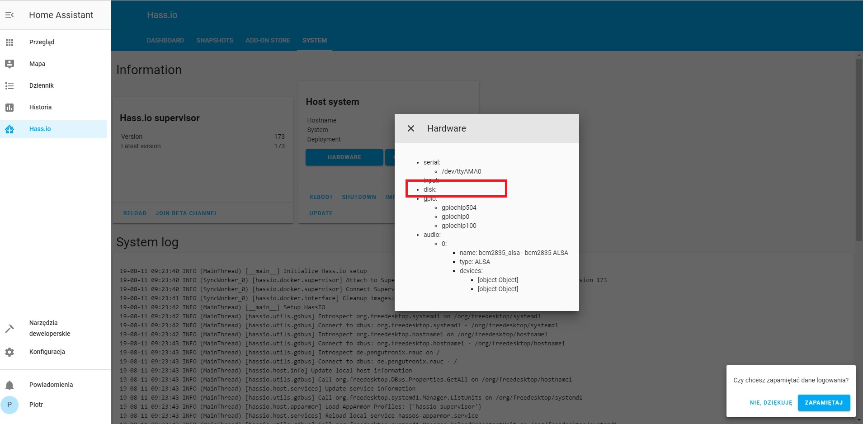Click gpiochip100 entry
Image resolution: width=868 pixels, height=424 pixels.
click(459, 226)
